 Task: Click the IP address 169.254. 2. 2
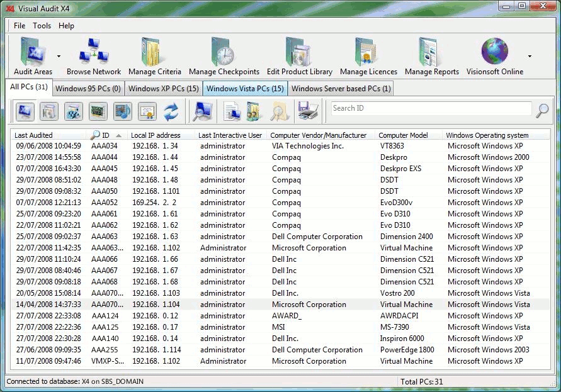[x=154, y=203]
